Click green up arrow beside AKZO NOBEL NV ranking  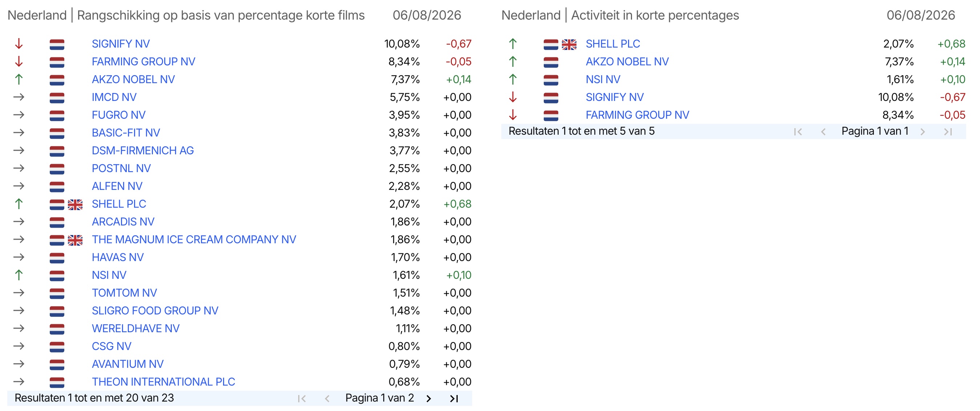[19, 80]
